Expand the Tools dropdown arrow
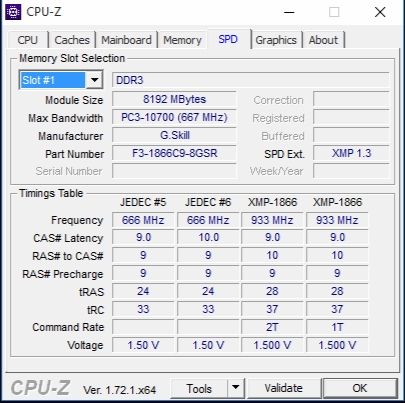405x403 pixels. click(236, 388)
